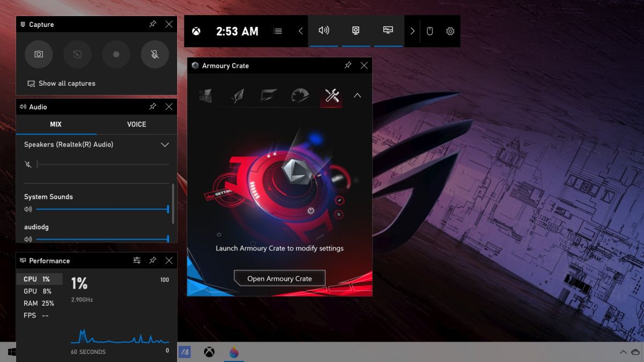Viewport: 644px width, 362px height.
Task: Toggle the microphone mute in Capture widget
Action: [155, 54]
